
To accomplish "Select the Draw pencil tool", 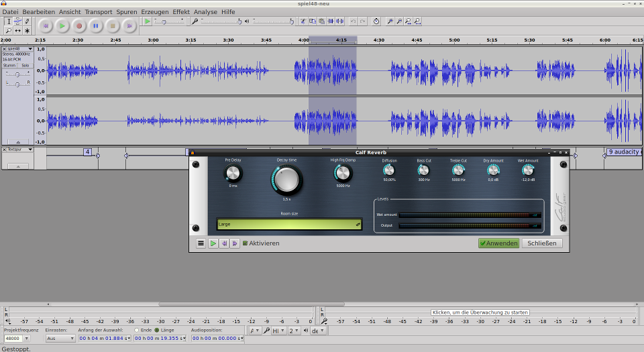I will [27, 21].
